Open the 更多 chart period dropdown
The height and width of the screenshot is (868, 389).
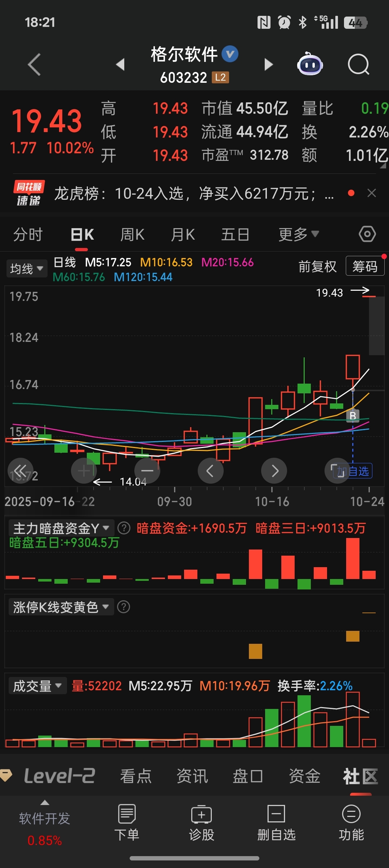299,234
